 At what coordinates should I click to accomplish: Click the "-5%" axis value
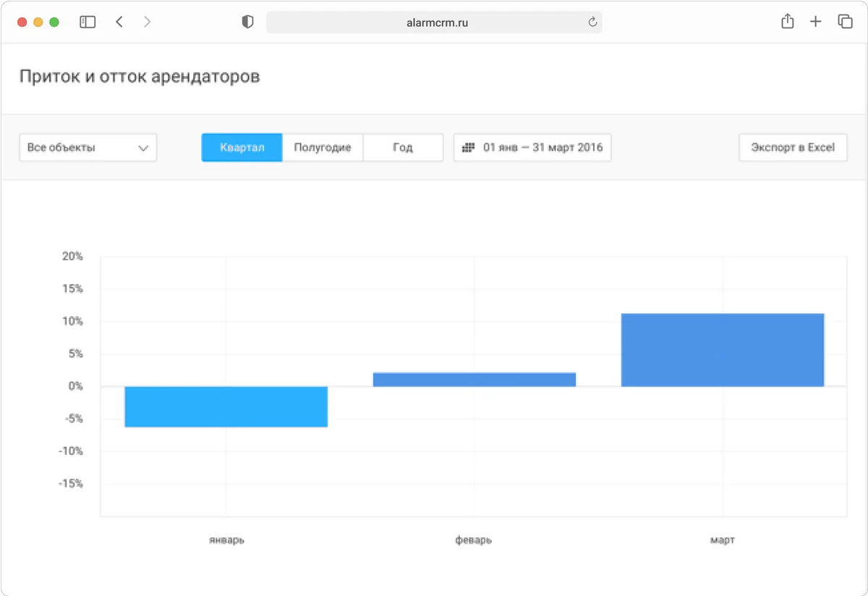coord(73,419)
